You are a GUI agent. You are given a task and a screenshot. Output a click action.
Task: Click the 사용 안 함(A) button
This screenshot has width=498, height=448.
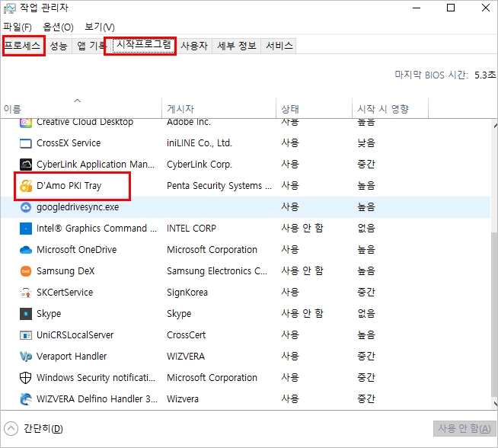pos(464,429)
